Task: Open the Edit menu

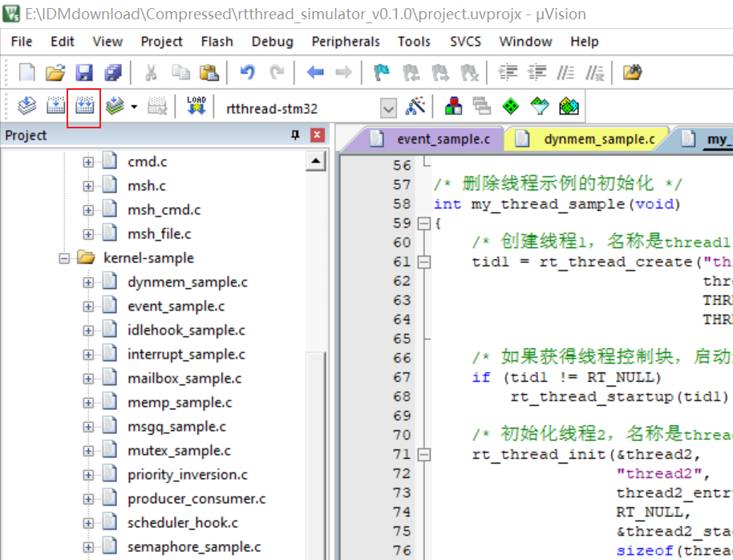Action: (x=63, y=42)
